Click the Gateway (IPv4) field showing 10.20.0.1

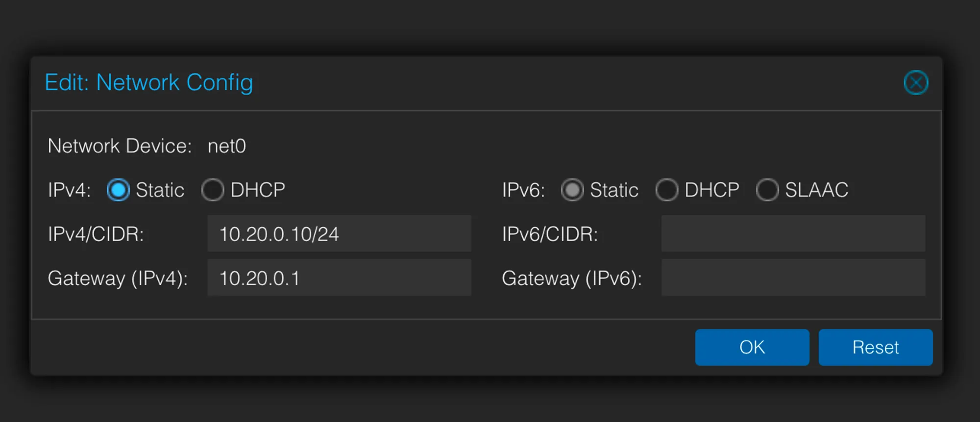[x=339, y=278]
